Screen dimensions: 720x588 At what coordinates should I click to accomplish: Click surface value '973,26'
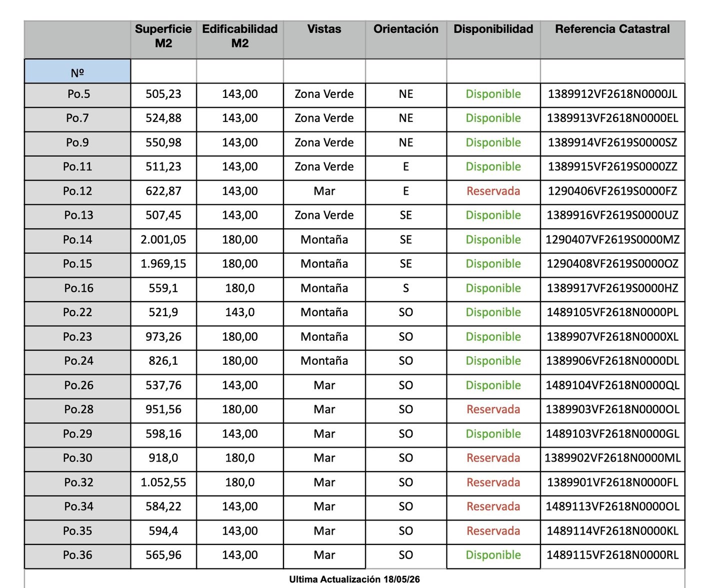(163, 336)
